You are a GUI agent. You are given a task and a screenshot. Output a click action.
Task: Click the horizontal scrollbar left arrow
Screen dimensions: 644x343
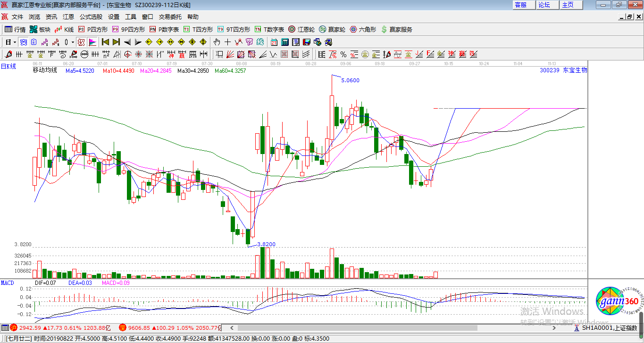[231, 327]
